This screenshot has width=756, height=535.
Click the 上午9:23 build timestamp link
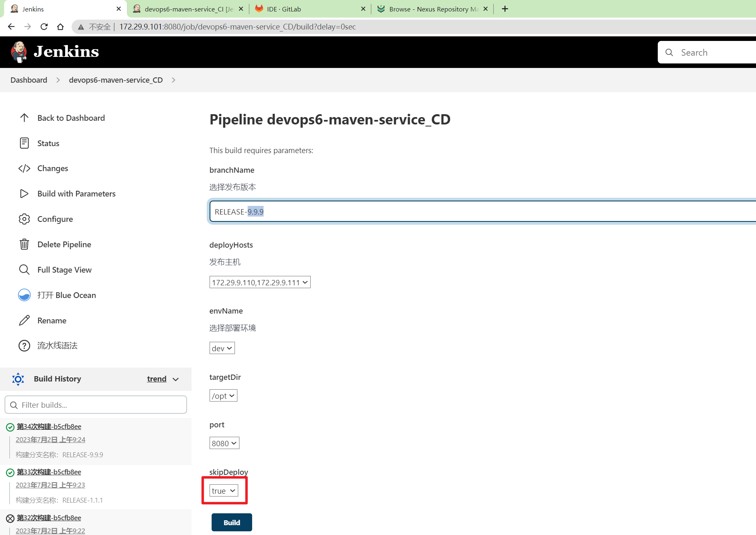point(50,485)
